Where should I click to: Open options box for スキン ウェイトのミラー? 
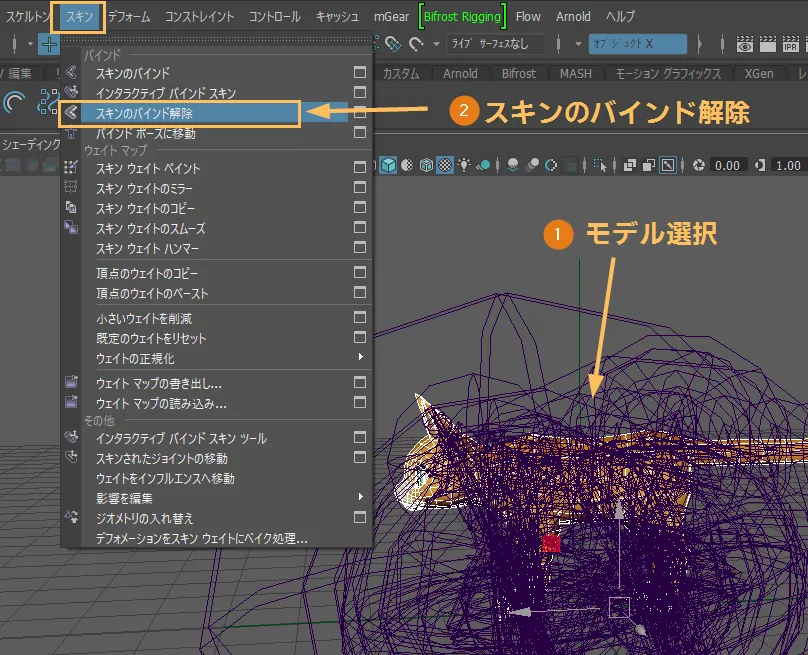pyautogui.click(x=360, y=187)
